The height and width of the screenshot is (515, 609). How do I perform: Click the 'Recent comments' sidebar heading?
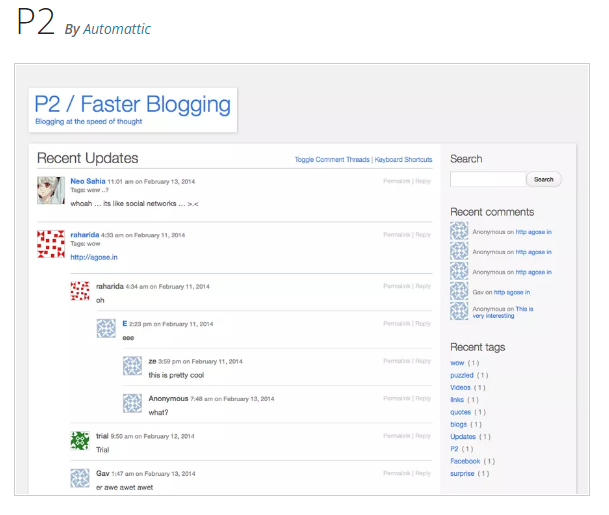(x=492, y=212)
